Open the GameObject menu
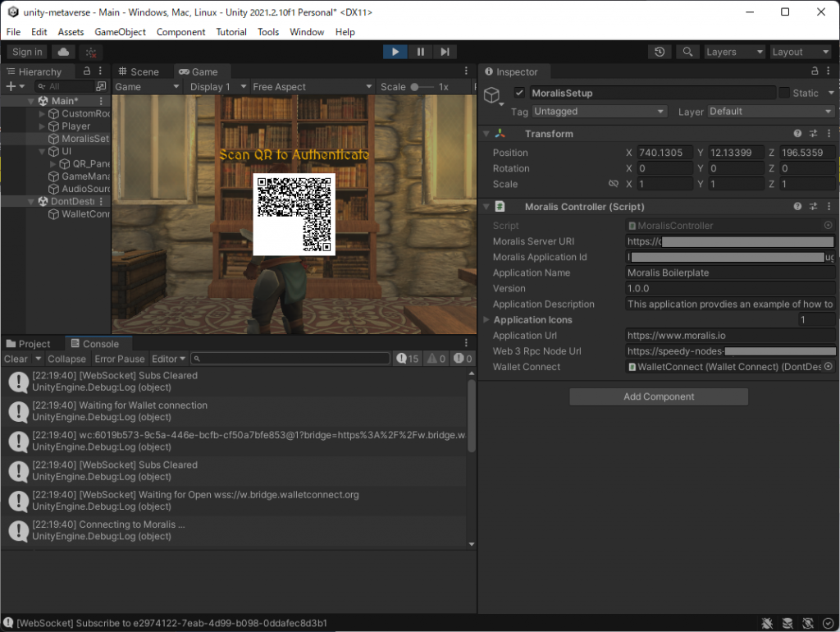 pos(120,32)
